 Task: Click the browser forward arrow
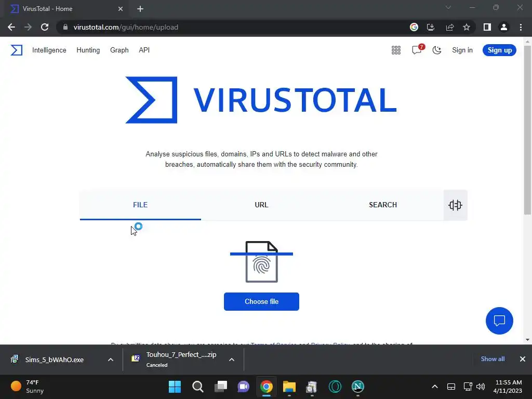click(x=28, y=27)
